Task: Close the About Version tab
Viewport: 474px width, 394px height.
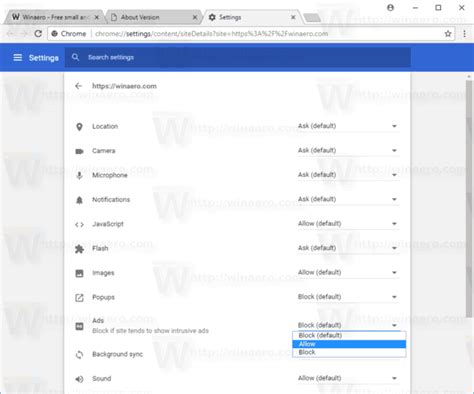Action: (x=195, y=17)
